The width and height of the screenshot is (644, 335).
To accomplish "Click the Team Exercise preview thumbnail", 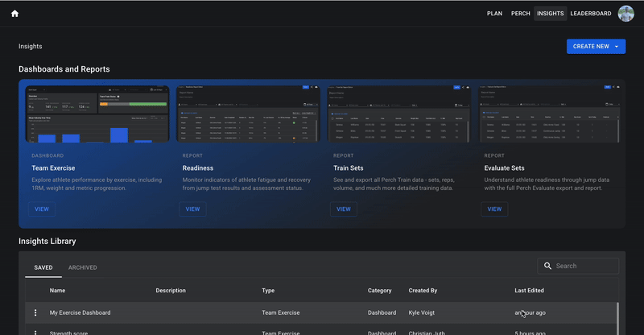I will [97, 114].
